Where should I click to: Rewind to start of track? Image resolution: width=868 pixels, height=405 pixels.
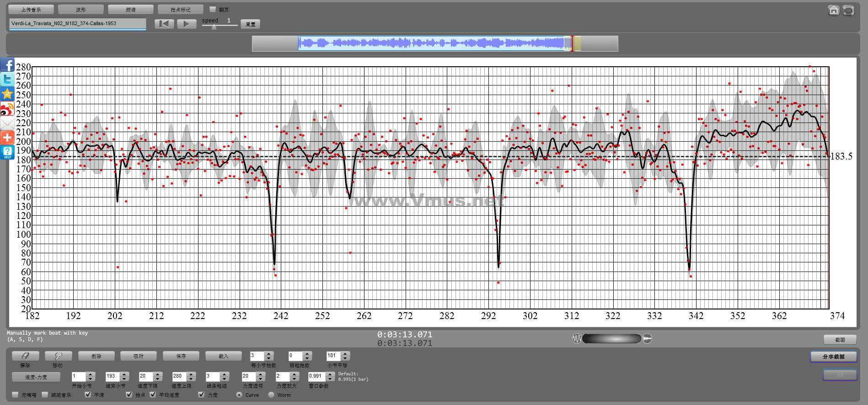click(x=164, y=24)
